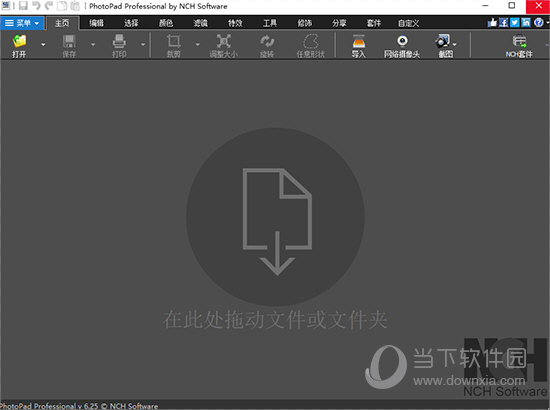550x410 pixels.
Task: Click the LinkedIn share icon
Action: pyautogui.click(x=526, y=23)
